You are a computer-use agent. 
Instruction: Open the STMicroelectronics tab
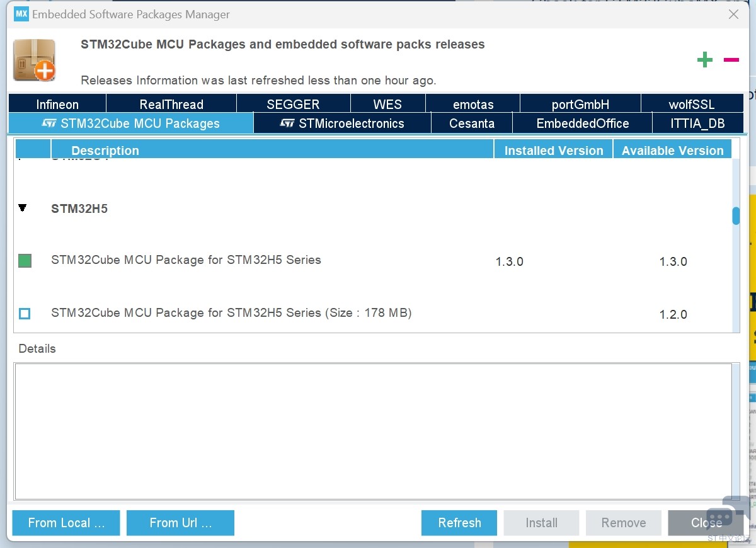tap(342, 123)
